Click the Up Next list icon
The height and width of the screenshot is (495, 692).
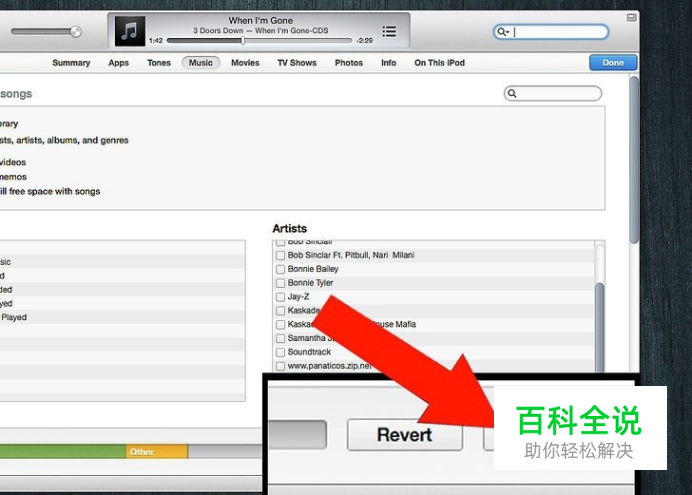coord(389,31)
